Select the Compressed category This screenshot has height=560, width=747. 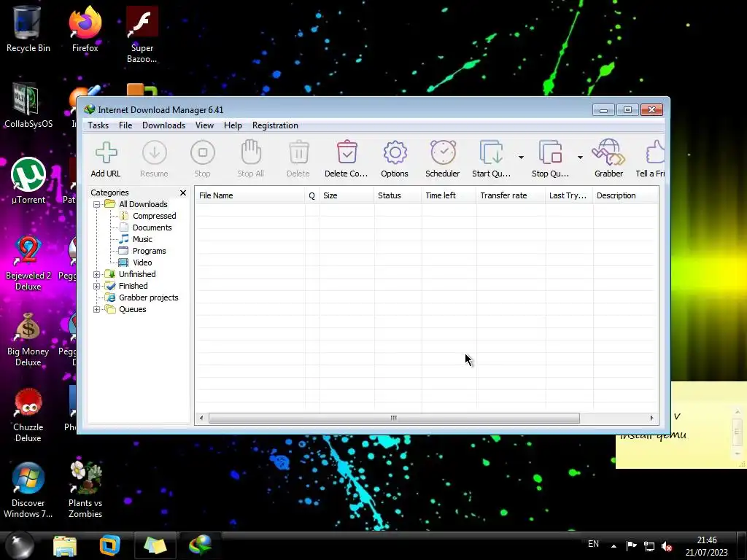pyautogui.click(x=155, y=216)
